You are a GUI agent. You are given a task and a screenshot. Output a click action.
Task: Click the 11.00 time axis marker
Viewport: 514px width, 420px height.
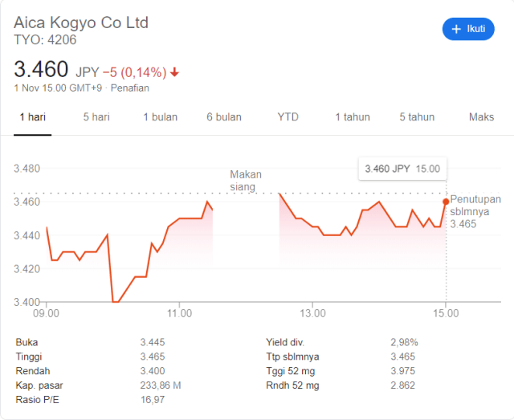179,313
